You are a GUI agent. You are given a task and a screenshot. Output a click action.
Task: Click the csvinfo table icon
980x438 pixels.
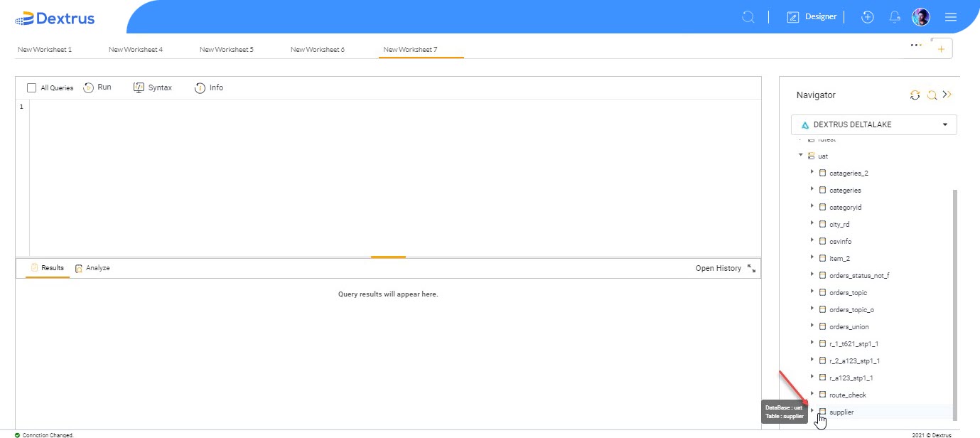coord(822,241)
